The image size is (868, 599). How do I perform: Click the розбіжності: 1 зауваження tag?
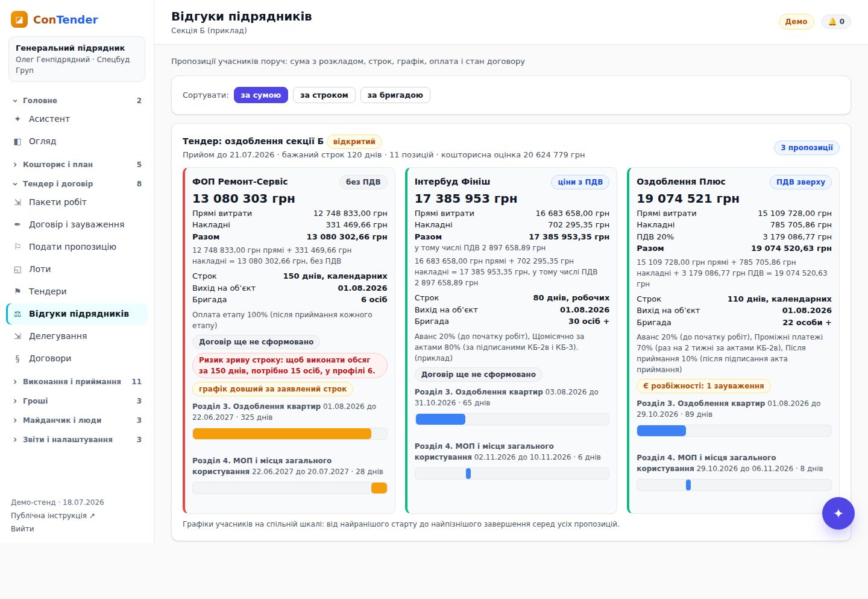[x=703, y=386]
